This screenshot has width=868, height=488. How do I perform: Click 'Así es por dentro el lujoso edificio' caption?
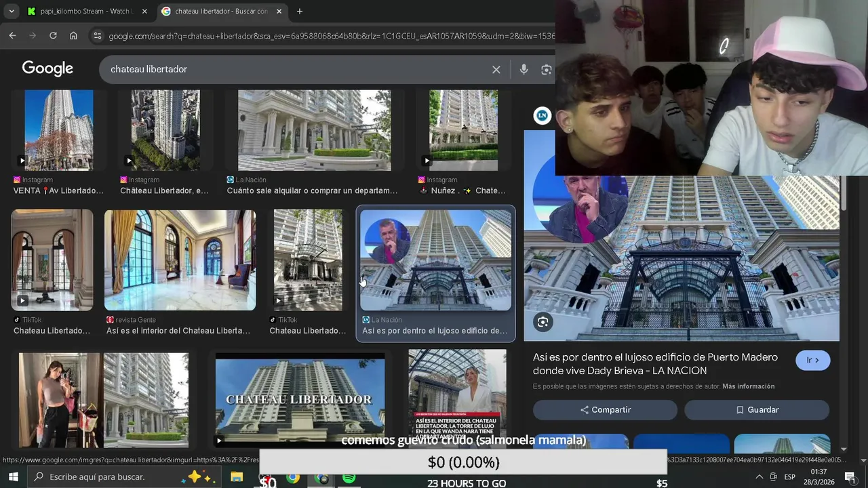pos(435,331)
